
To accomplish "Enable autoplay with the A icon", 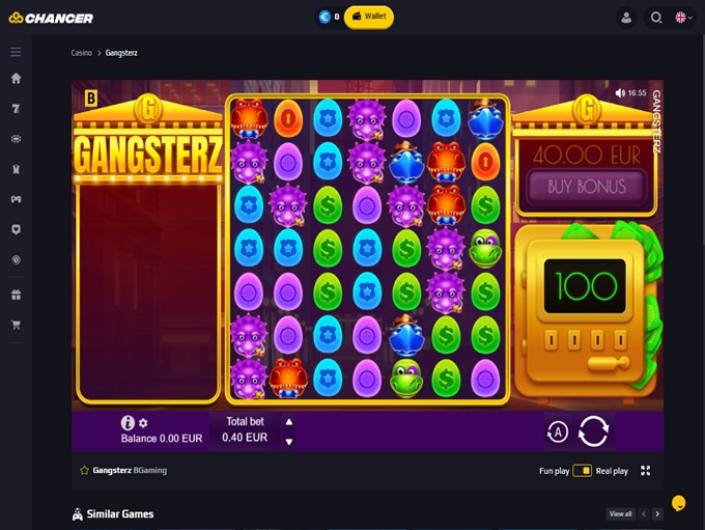I will point(558,432).
